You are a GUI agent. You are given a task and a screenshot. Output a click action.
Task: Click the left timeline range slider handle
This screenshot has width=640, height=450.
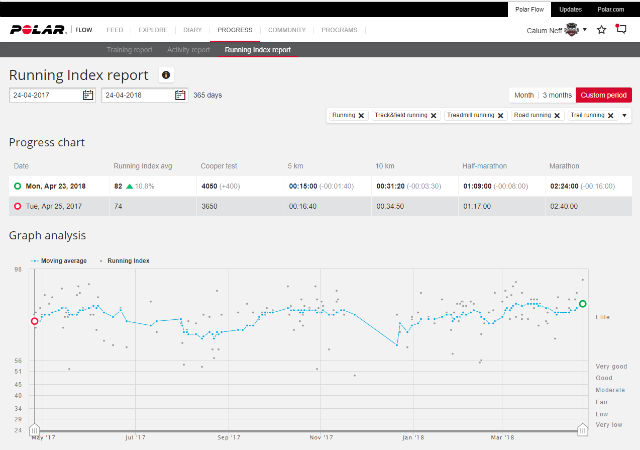point(35,429)
